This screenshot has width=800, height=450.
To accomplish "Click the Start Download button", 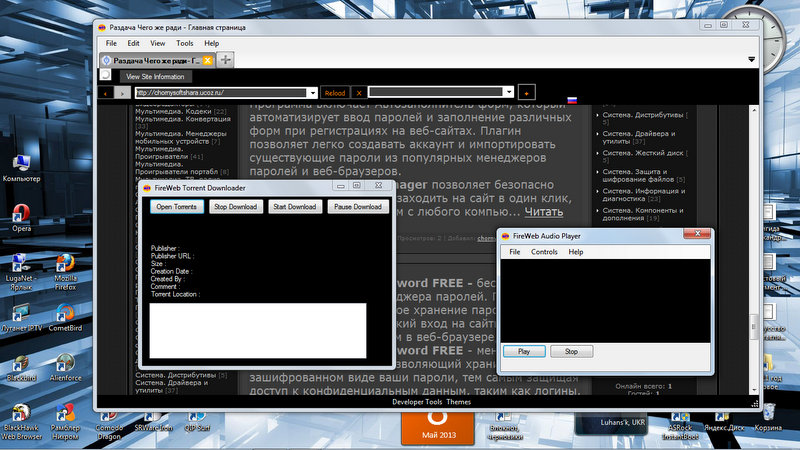I will (294, 207).
